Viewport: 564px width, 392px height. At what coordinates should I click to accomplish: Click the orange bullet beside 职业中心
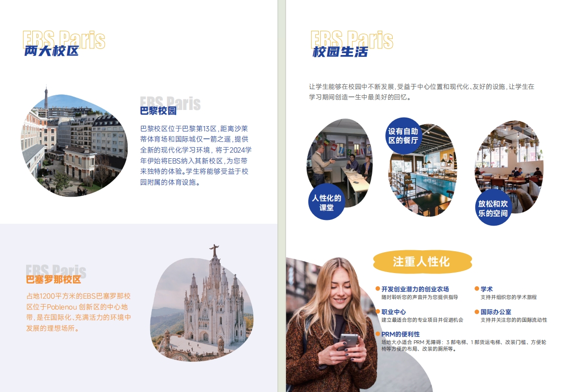coord(378,311)
